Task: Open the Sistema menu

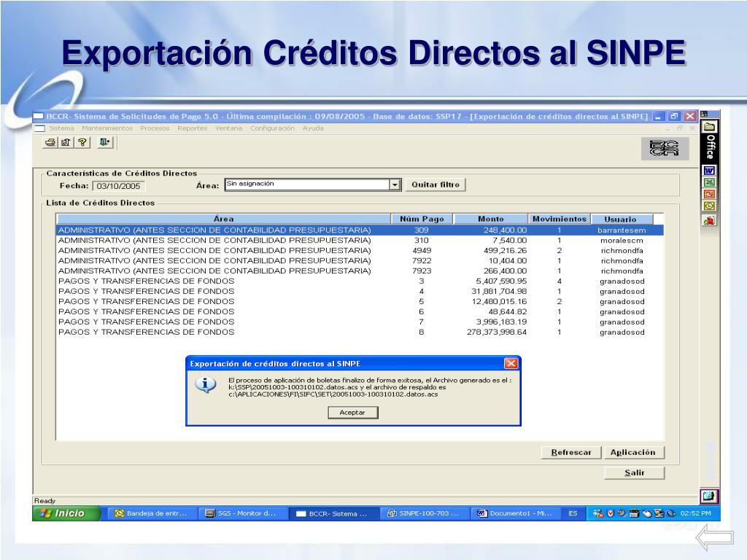Action: (61, 128)
